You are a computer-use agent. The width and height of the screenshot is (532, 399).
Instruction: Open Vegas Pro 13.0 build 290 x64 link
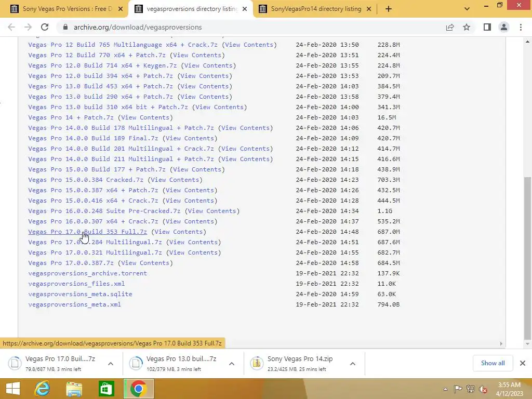[x=100, y=97]
